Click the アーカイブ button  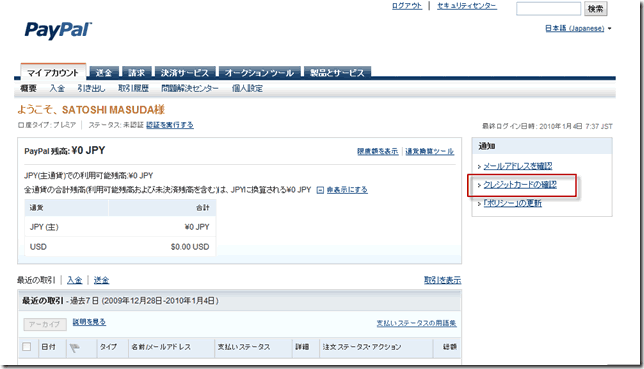45,324
